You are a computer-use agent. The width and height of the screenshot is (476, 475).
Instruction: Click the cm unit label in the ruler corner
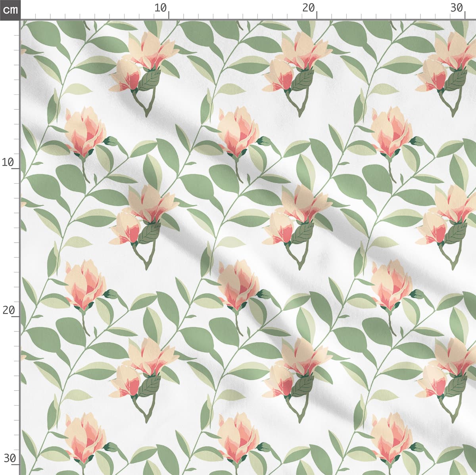click(x=10, y=10)
